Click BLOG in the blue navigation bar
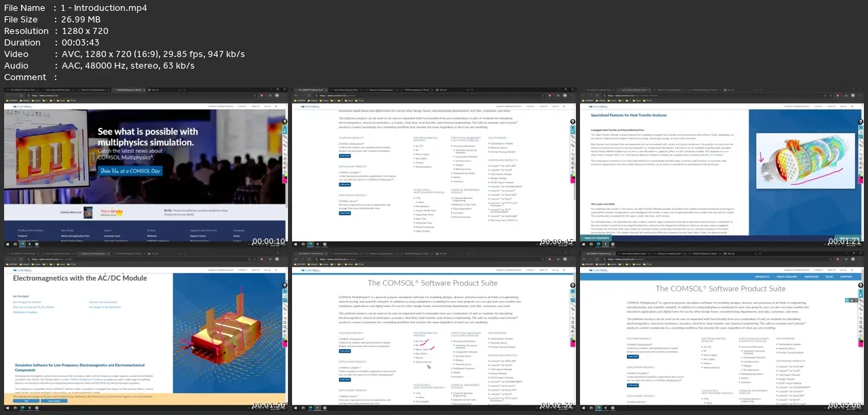This screenshot has width=868, height=415. coord(829,276)
